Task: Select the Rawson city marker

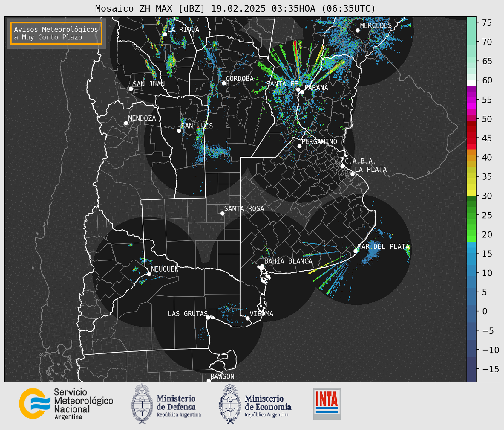Action: [209, 381]
